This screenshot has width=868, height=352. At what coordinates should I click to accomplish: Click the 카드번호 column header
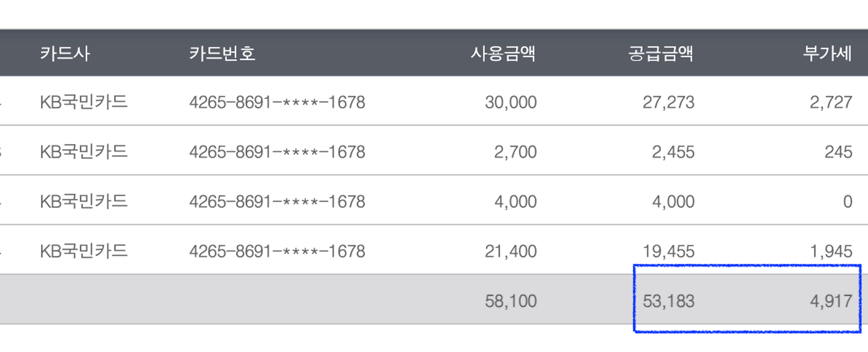[x=222, y=53]
